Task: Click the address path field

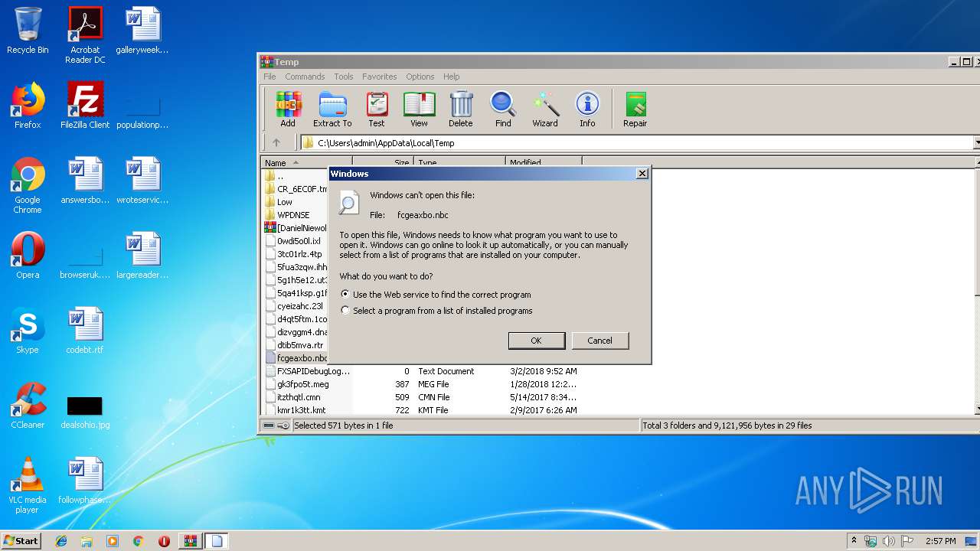Action: [637, 142]
